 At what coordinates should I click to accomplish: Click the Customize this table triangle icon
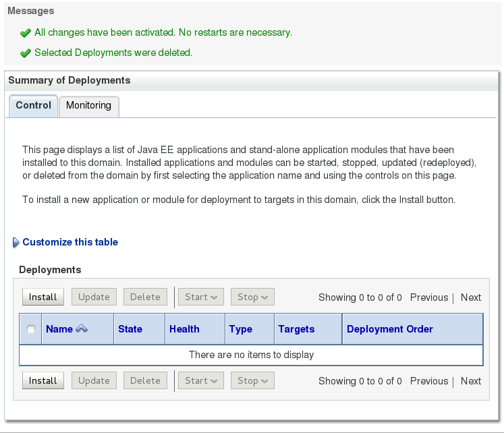[16, 243]
